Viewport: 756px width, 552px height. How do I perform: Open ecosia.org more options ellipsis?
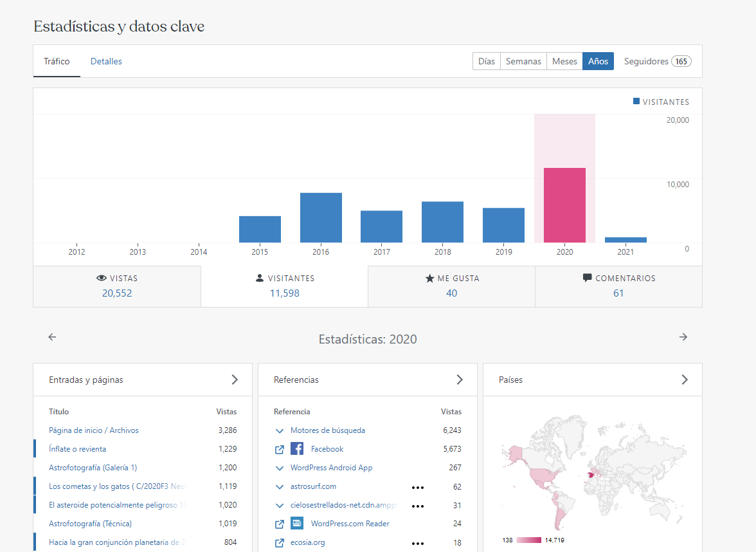418,543
